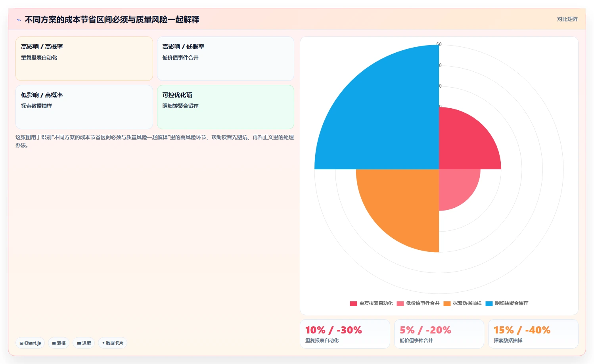
Task: Select the 5% / -20% stat card
Action: click(x=439, y=334)
